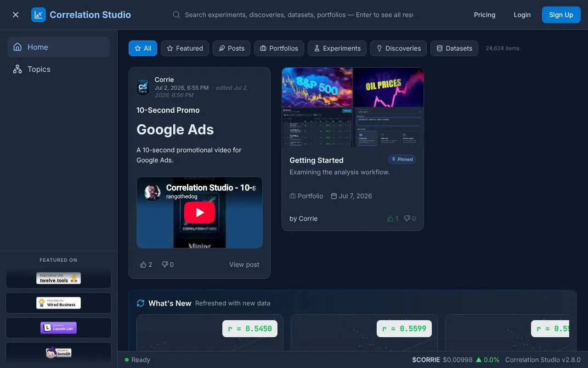Open the twelve.tools featured badge
Screen dimensions: 588x368
point(58,278)
